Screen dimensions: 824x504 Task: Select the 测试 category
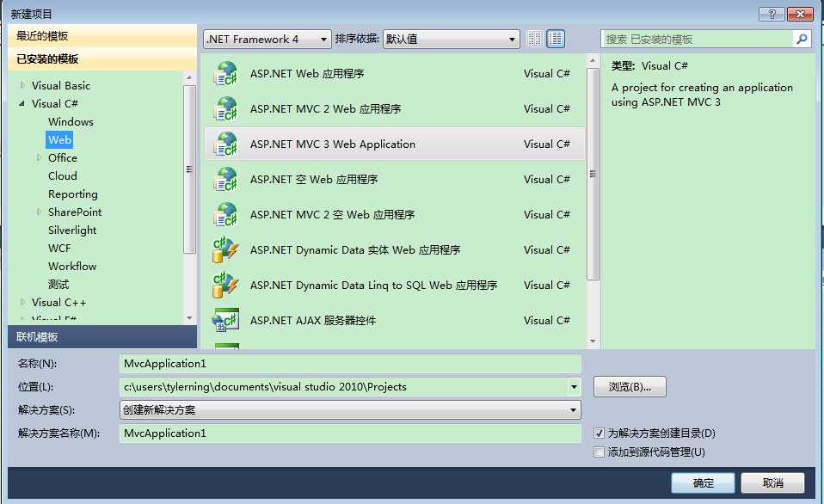click(58, 285)
